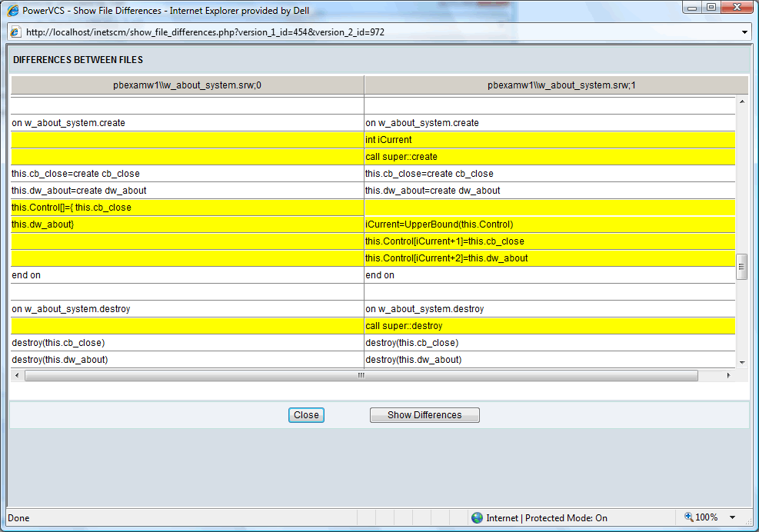The image size is (759, 532).
Task: Open the address bar dropdown arrow
Action: click(x=744, y=32)
